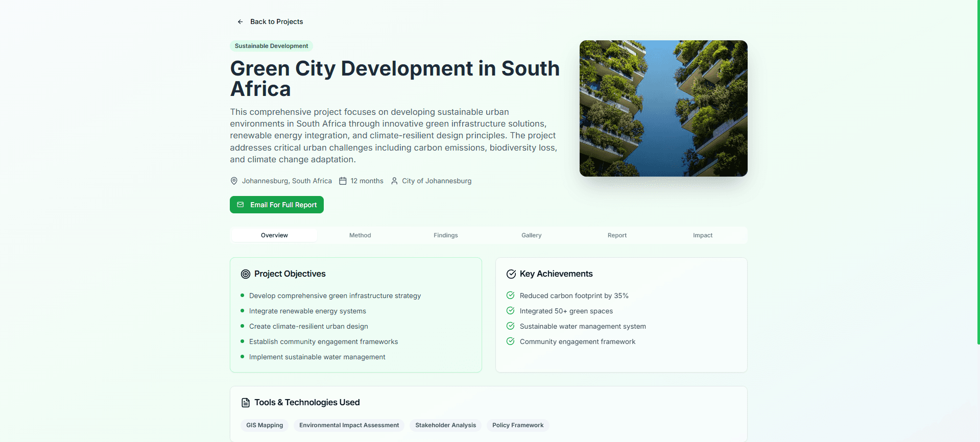Viewport: 980px width, 442px height.
Task: Click check icon for Community engagement framework
Action: click(510, 341)
